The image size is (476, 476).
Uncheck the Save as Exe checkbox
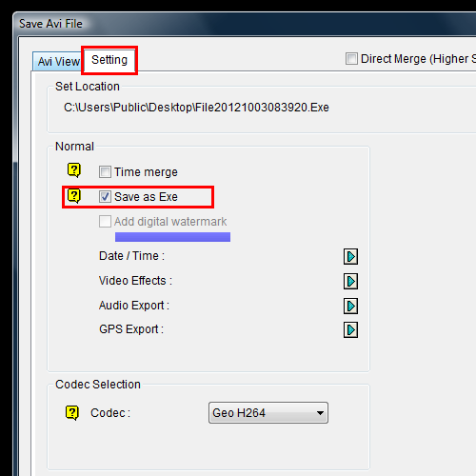click(x=105, y=197)
